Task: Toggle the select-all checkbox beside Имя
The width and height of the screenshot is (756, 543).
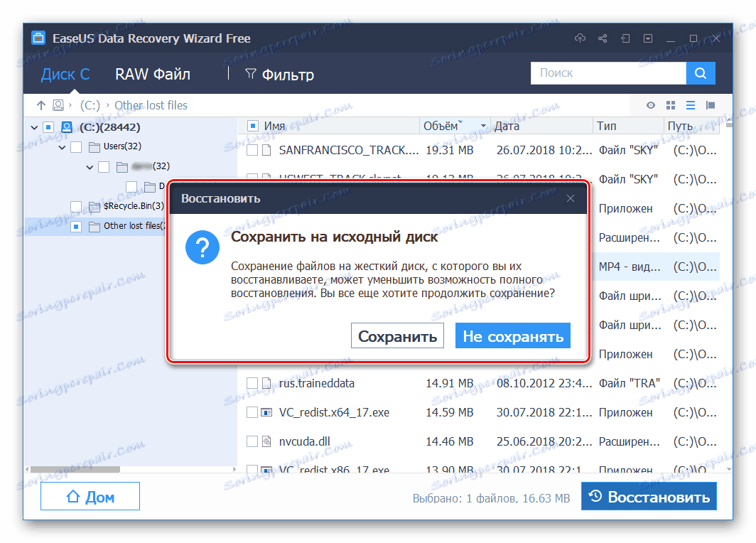Action: tap(253, 126)
